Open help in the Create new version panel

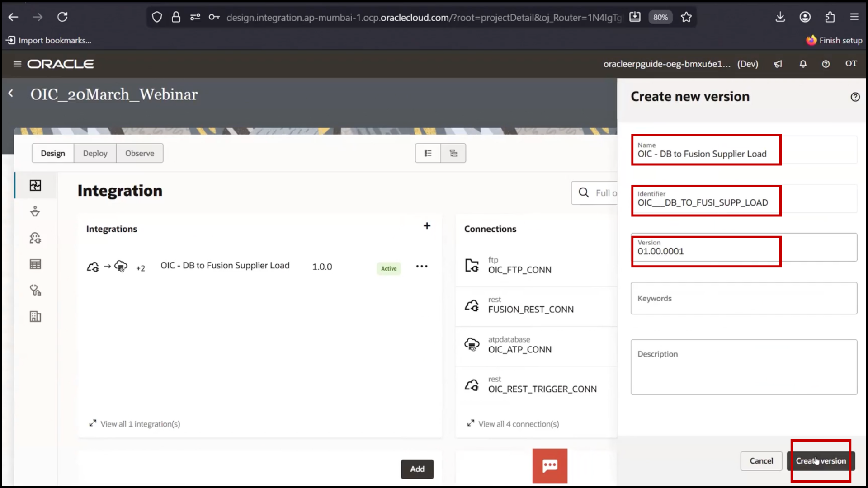855,97
